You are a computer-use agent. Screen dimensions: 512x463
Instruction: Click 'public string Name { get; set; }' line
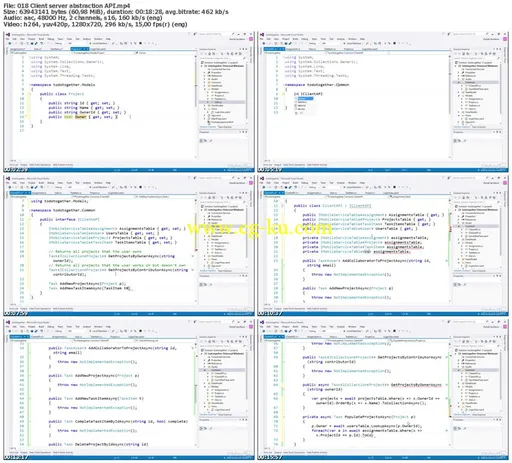[84, 108]
